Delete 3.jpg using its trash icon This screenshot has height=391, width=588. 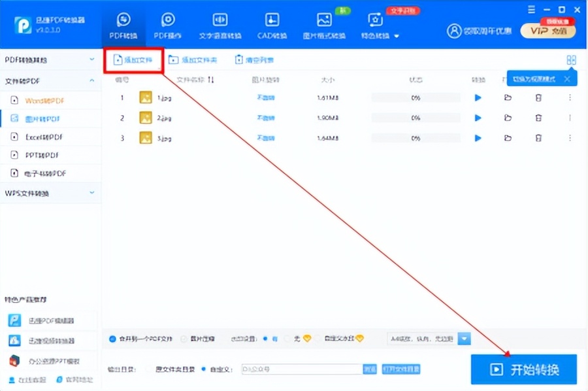point(538,138)
